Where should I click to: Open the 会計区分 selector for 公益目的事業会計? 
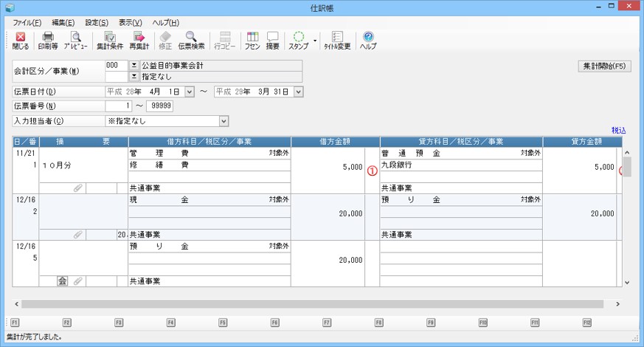[134, 65]
